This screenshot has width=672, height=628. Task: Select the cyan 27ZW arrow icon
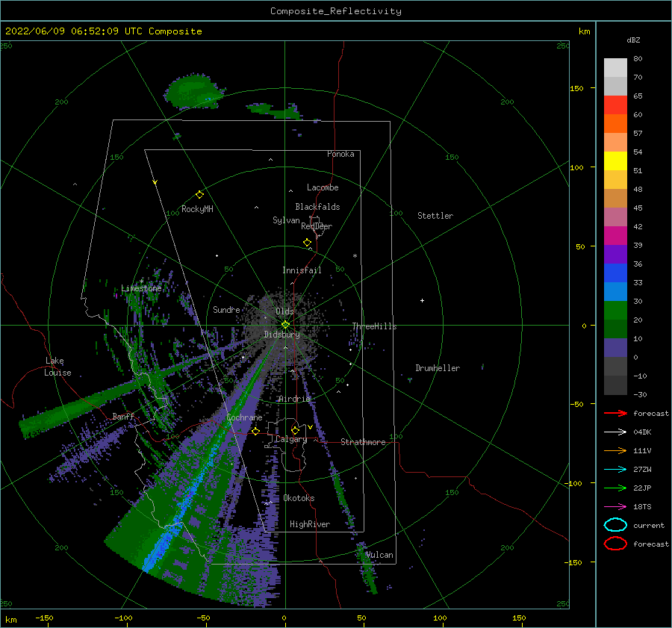615,470
